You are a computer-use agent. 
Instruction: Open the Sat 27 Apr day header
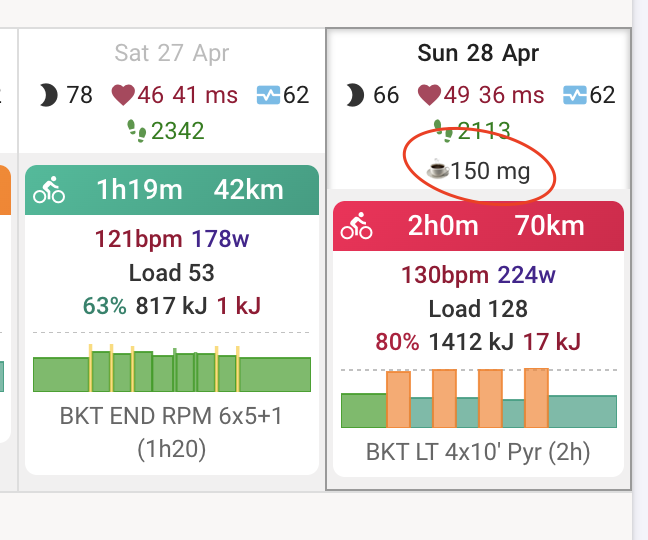172,53
